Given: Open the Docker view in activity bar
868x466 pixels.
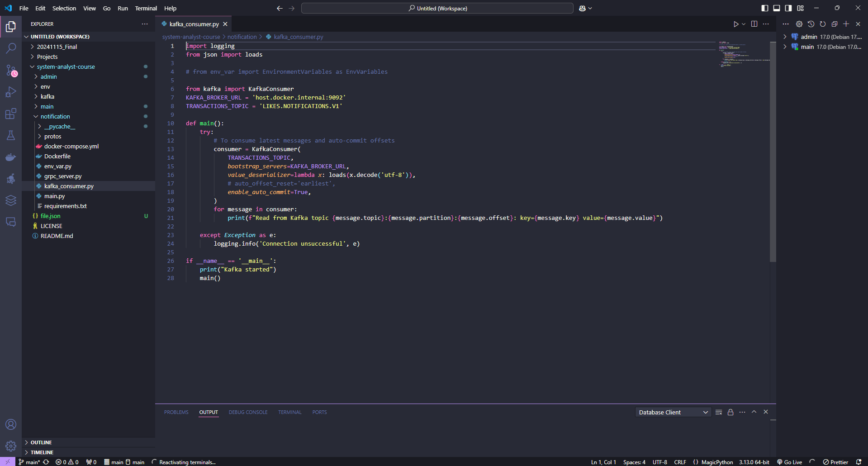Looking at the screenshot, I should point(11,157).
